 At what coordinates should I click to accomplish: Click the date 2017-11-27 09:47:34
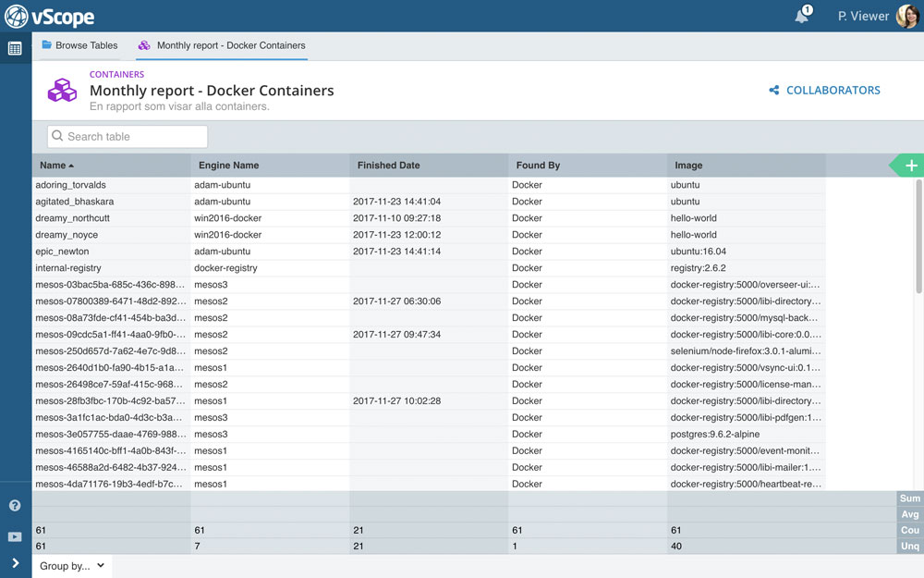[396, 334]
